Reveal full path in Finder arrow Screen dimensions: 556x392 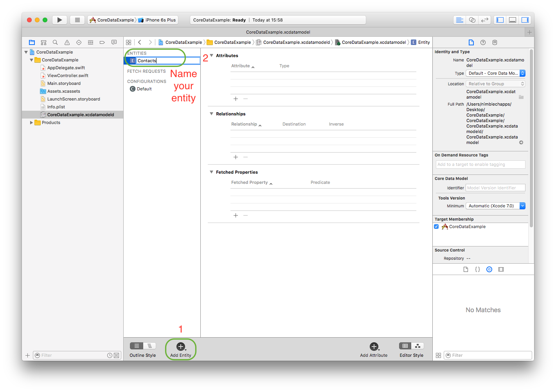click(521, 142)
